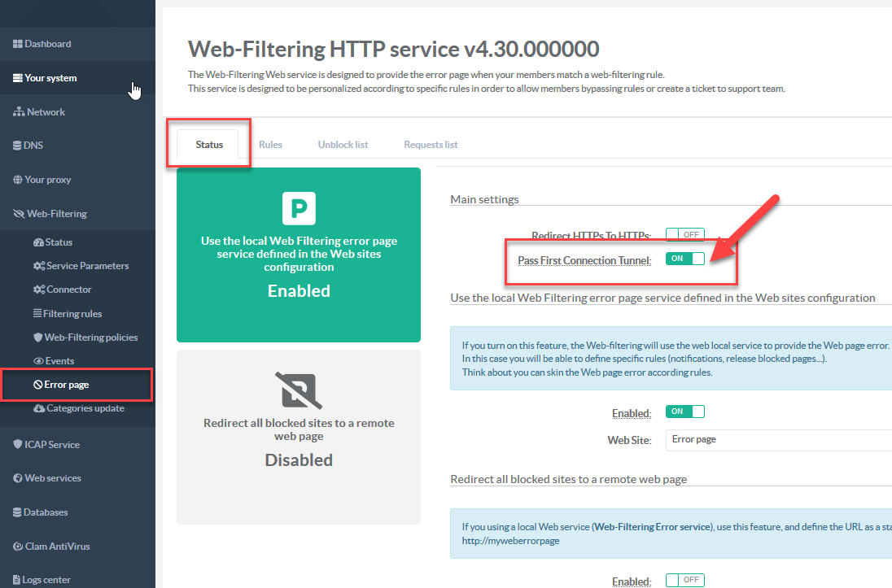Image resolution: width=892 pixels, height=588 pixels.
Task: Toggle local error page Enabled switch
Action: point(684,412)
